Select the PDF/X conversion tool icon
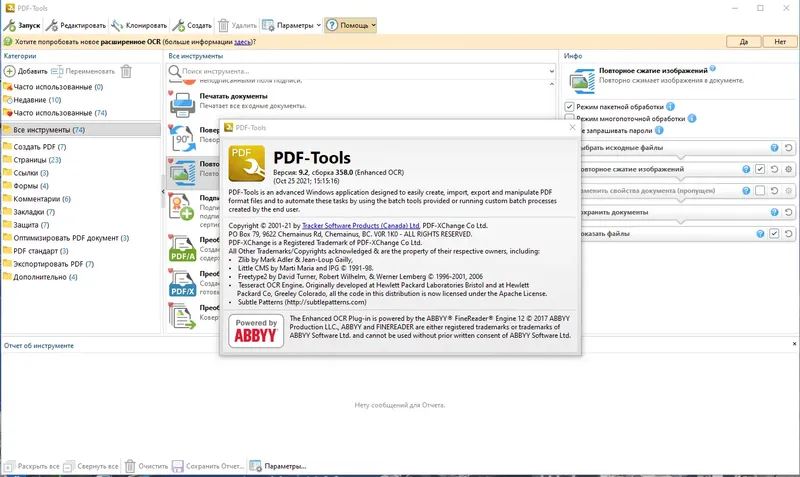The image size is (800, 477). click(x=182, y=283)
